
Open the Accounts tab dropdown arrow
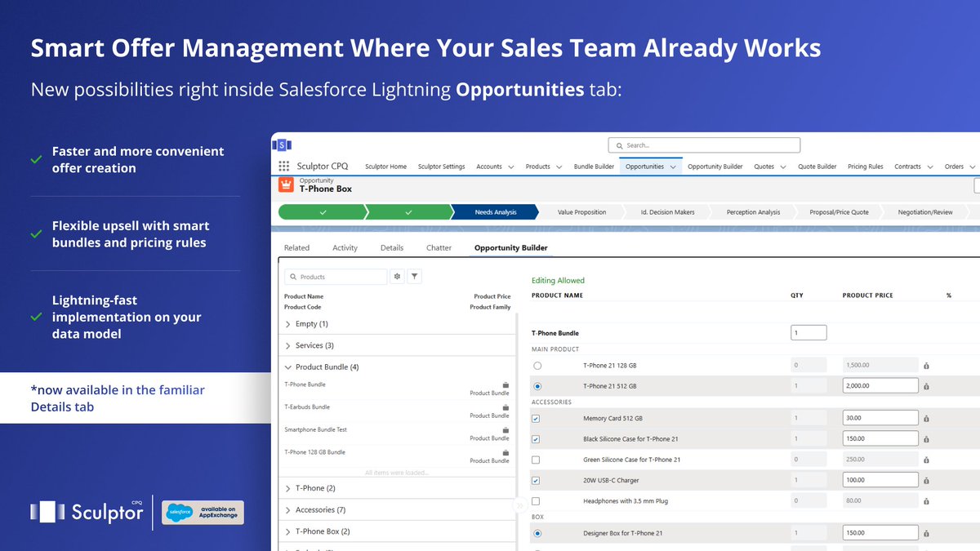coord(510,167)
